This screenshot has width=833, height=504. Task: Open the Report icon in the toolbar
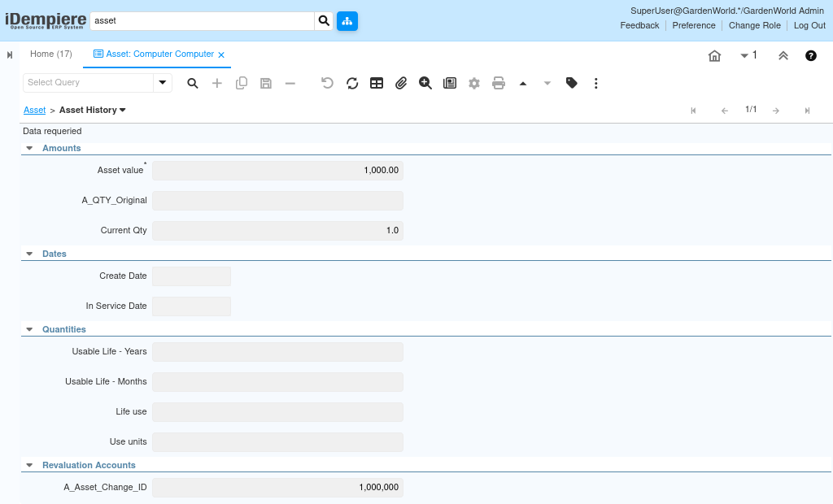[x=450, y=83]
